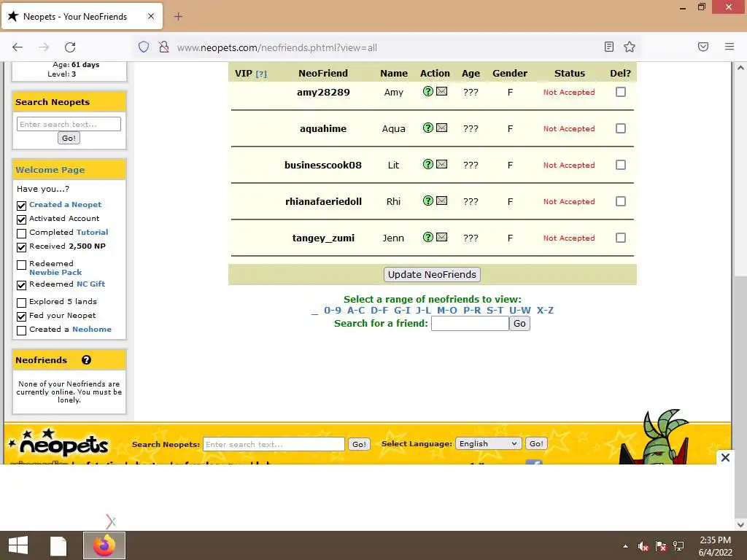Open user lookup icon for rhianafaeriedoll
Image resolution: width=747 pixels, height=560 pixels.
pyautogui.click(x=427, y=201)
